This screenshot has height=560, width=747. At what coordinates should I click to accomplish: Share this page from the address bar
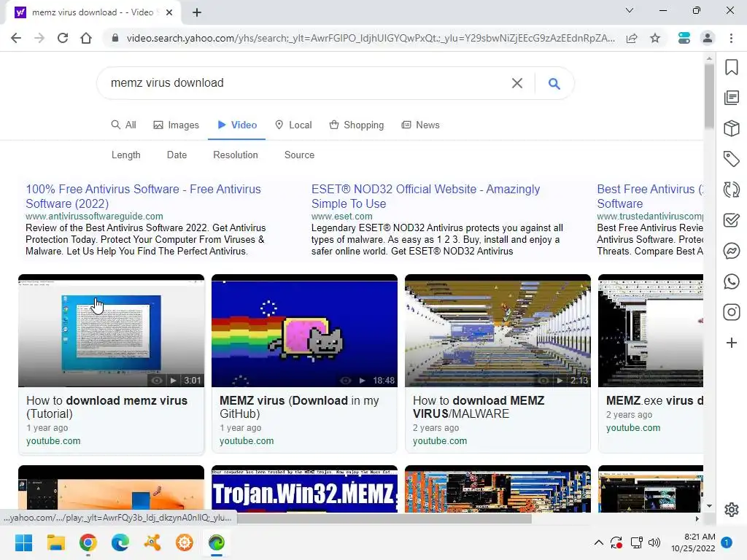click(632, 38)
